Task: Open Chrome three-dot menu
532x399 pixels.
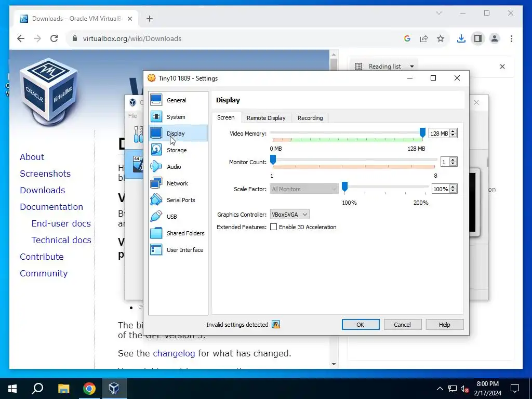Action: pos(511,38)
